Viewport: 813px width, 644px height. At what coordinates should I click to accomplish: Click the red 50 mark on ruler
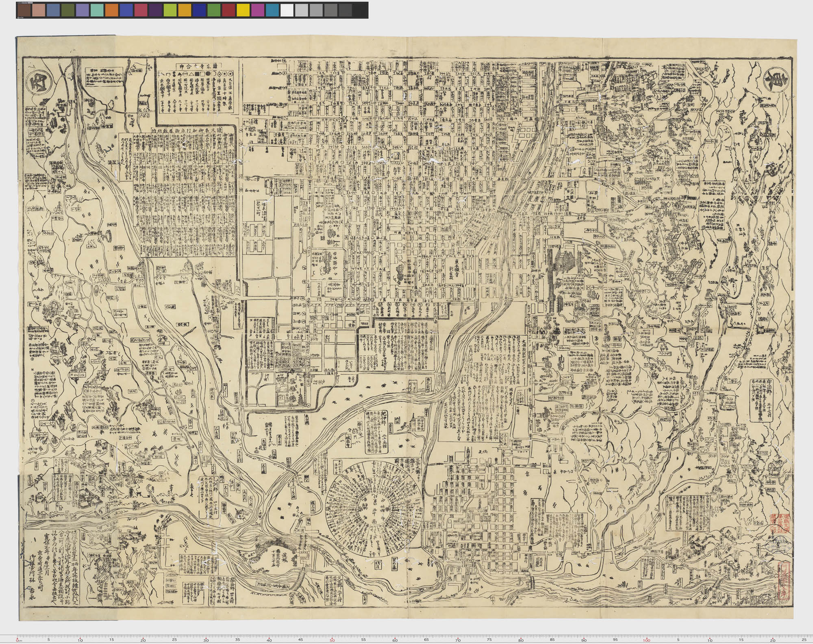coord(332,640)
